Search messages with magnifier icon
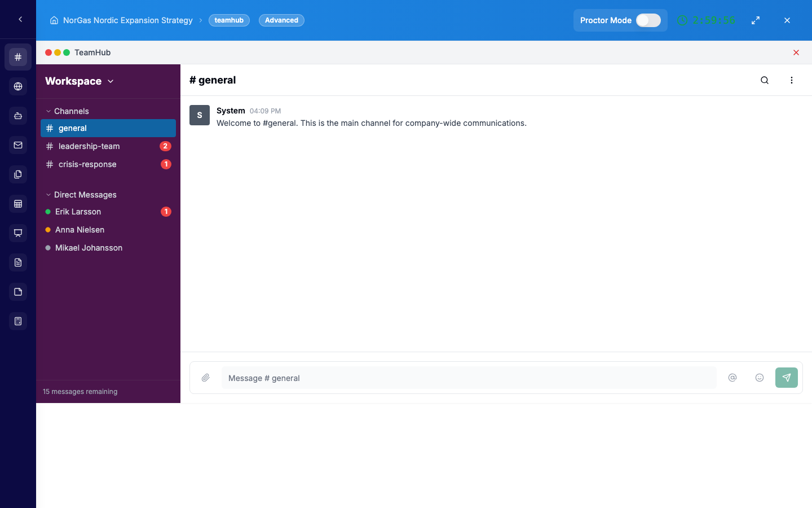 pyautogui.click(x=765, y=80)
